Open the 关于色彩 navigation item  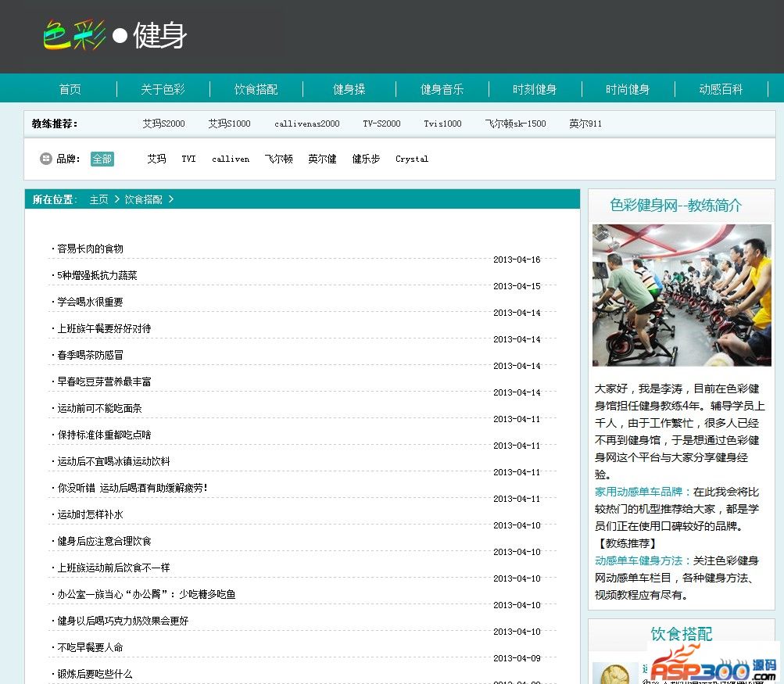(x=163, y=89)
